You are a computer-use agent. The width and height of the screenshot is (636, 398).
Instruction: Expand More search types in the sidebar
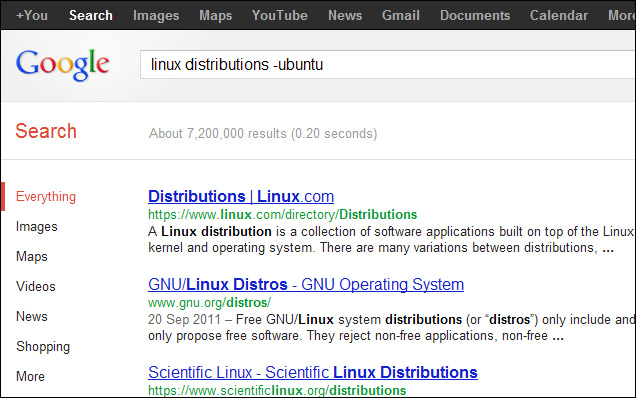pyautogui.click(x=30, y=376)
